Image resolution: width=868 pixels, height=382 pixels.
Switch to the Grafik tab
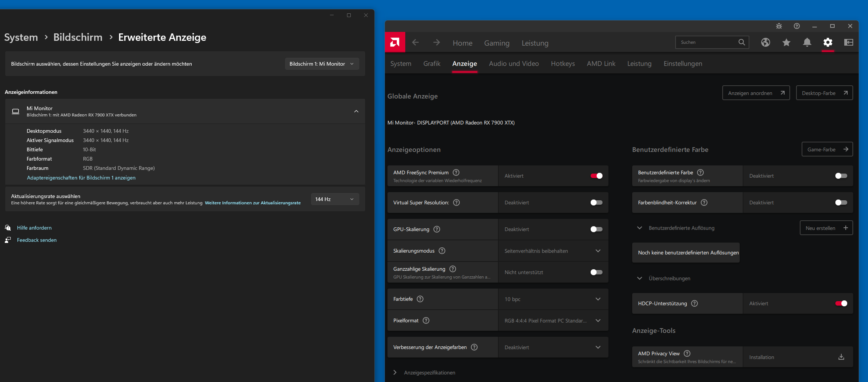coord(432,63)
